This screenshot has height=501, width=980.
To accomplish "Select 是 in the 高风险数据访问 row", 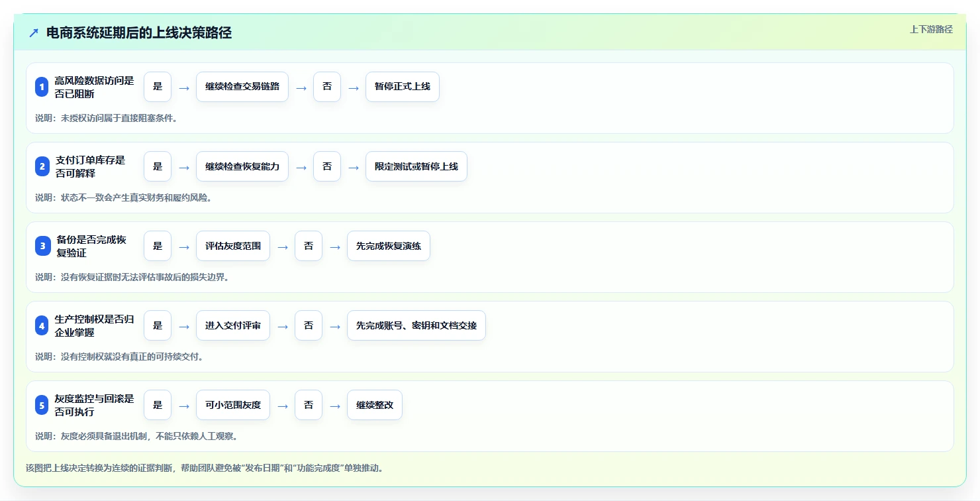I will coord(158,87).
